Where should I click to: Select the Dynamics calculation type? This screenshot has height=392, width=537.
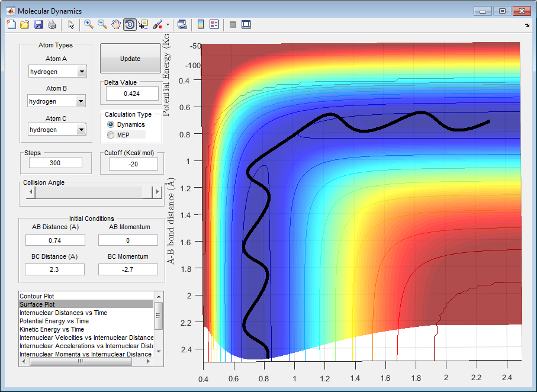coord(111,125)
